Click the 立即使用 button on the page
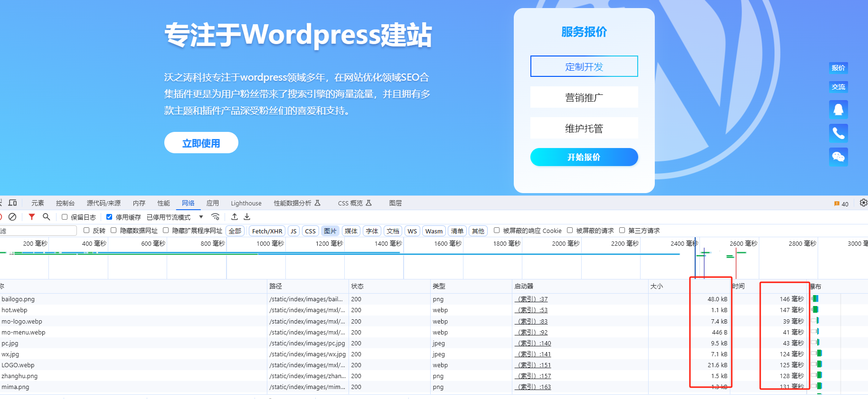Viewport: 868px width, 399px height. coord(201,143)
